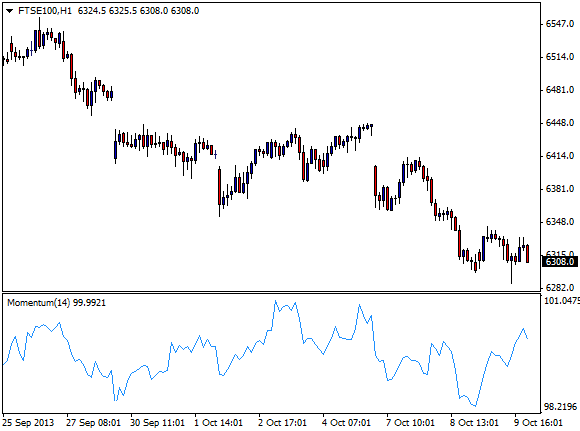
Task: Click the current price tag 6308.0
Action: [x=560, y=262]
